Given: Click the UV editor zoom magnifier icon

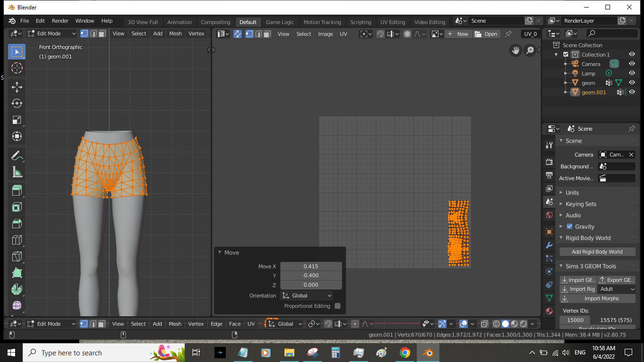Looking at the screenshot, I should 530,50.
